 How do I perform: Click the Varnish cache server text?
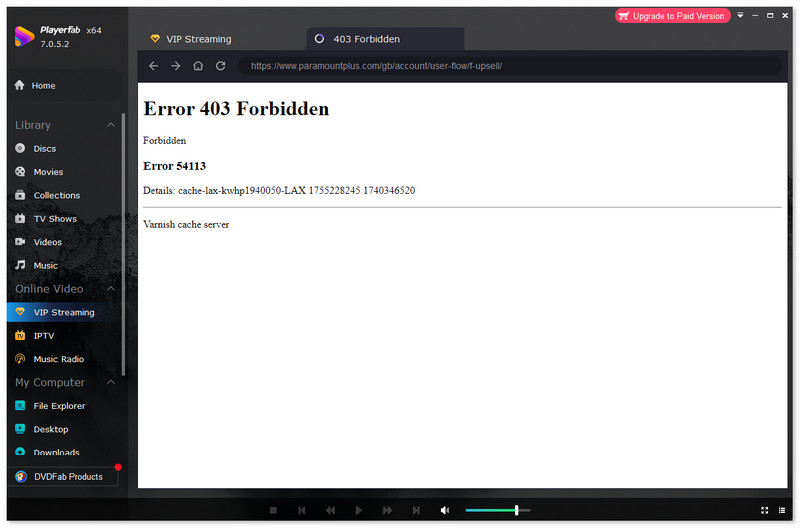coord(186,224)
